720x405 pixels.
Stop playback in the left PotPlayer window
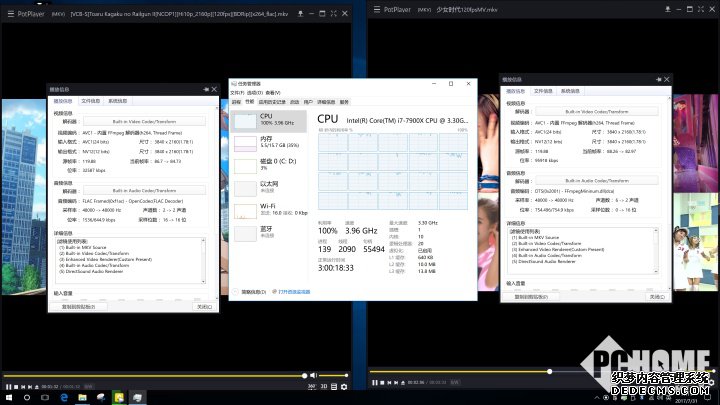(16, 387)
